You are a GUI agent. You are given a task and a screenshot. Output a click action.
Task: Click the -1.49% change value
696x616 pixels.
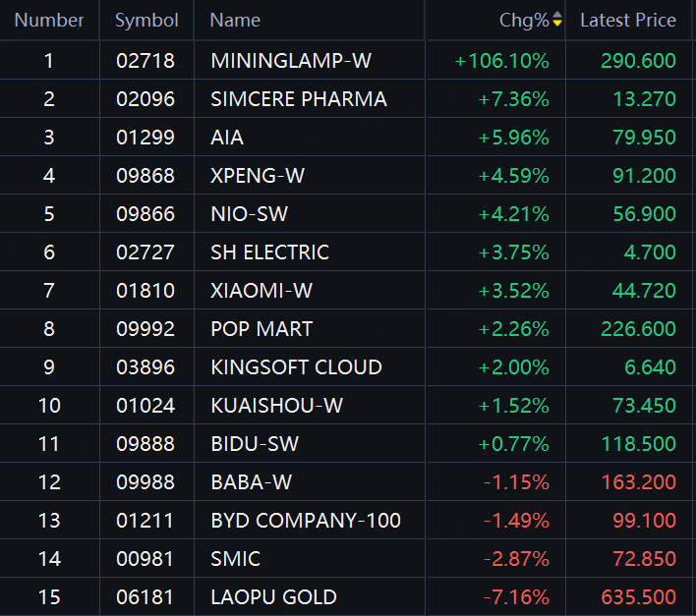(x=516, y=521)
